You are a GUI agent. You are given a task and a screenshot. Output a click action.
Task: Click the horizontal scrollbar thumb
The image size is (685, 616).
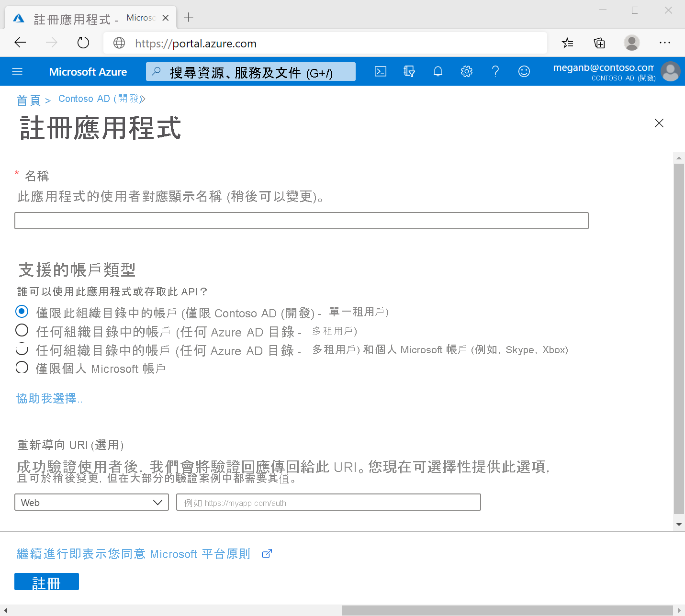[x=507, y=610]
